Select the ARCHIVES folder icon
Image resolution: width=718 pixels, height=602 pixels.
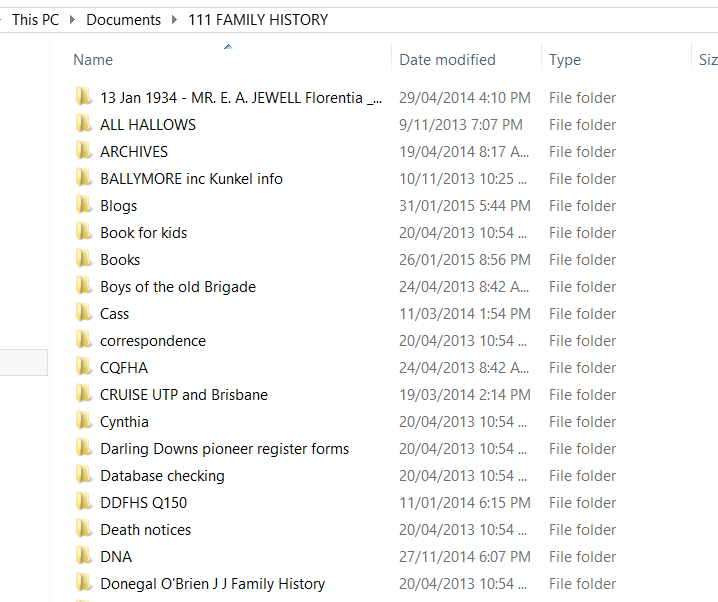tap(84, 152)
